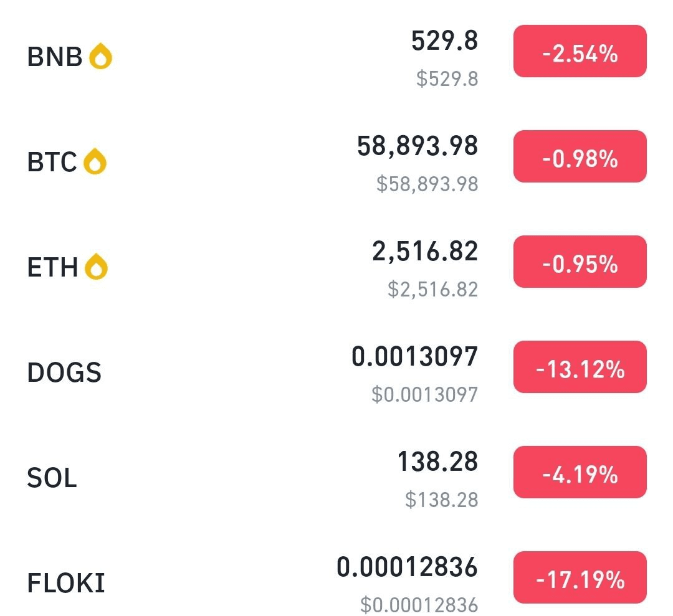The width and height of the screenshot is (673, 616).
Task: Open the BTC coin name
Action: click(x=52, y=162)
